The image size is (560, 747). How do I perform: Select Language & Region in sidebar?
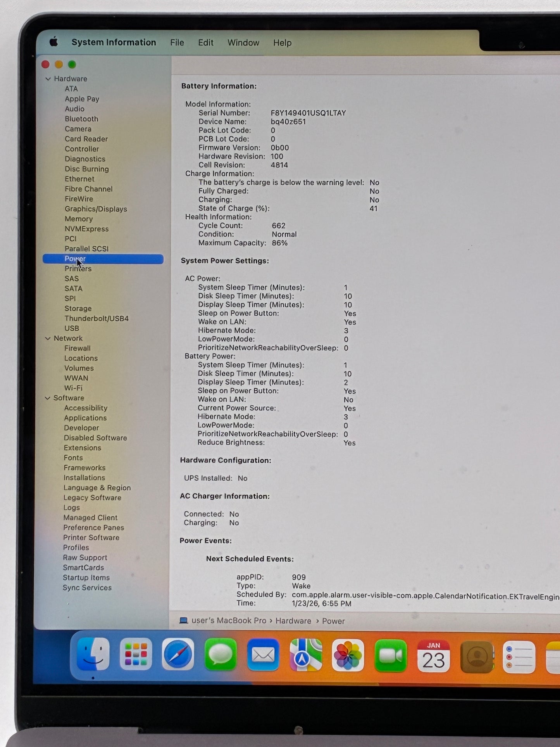(97, 488)
